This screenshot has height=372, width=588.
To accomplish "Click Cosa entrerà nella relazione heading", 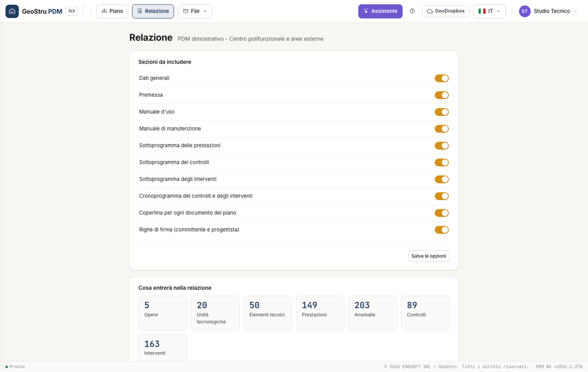I will pyautogui.click(x=175, y=288).
